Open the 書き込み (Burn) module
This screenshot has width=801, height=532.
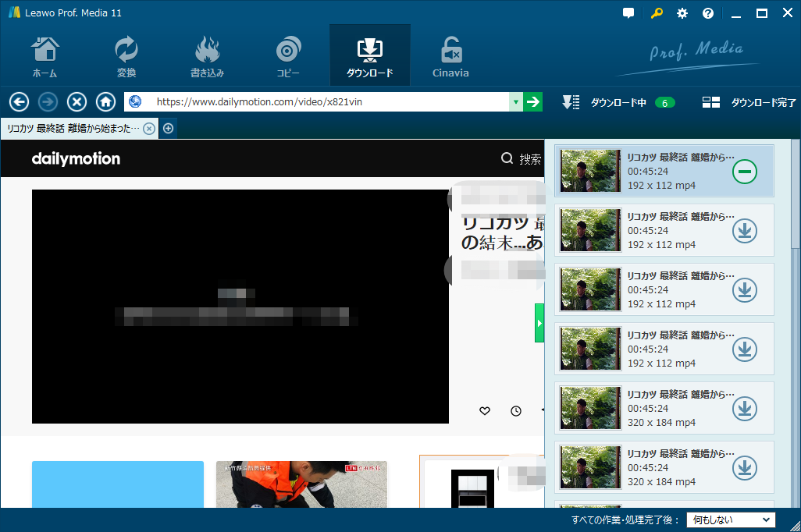(x=207, y=56)
